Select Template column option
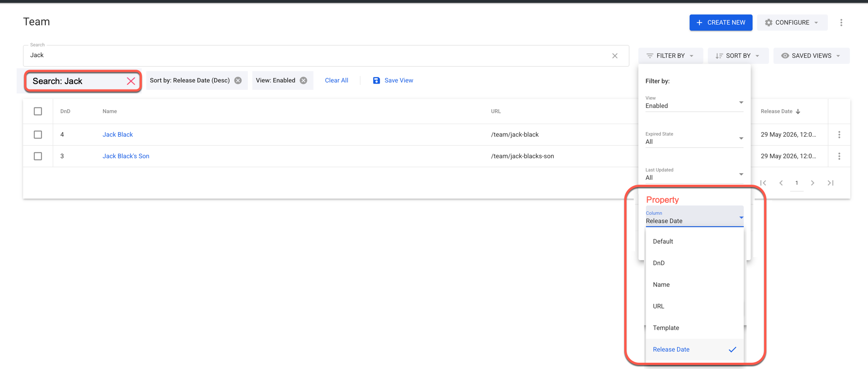This screenshot has width=868, height=369. tap(694, 328)
